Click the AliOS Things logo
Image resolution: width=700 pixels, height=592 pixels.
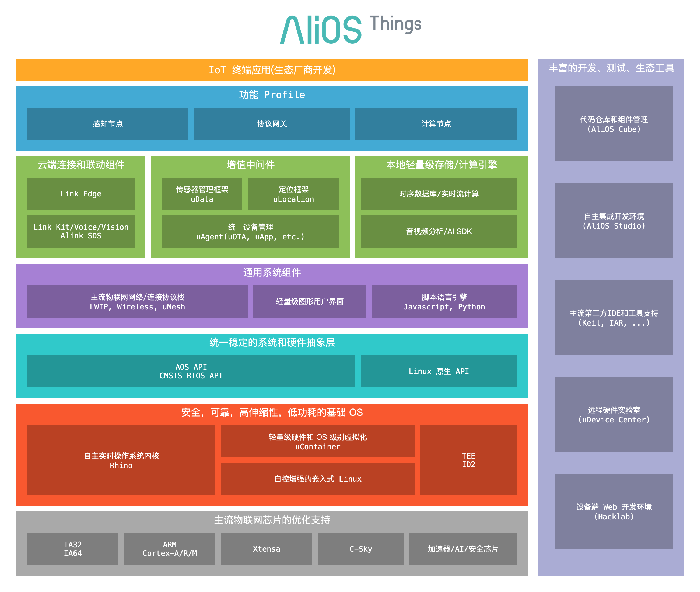pyautogui.click(x=350, y=30)
